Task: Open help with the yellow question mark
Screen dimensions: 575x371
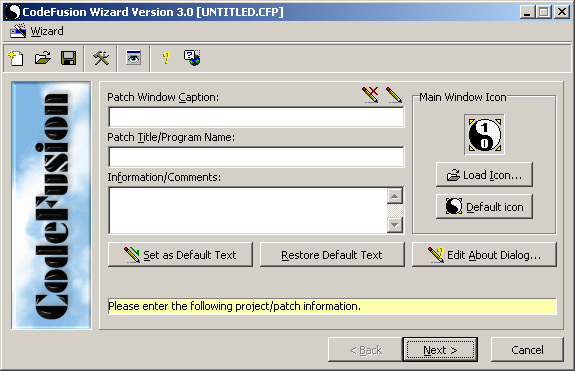Action: coord(166,58)
